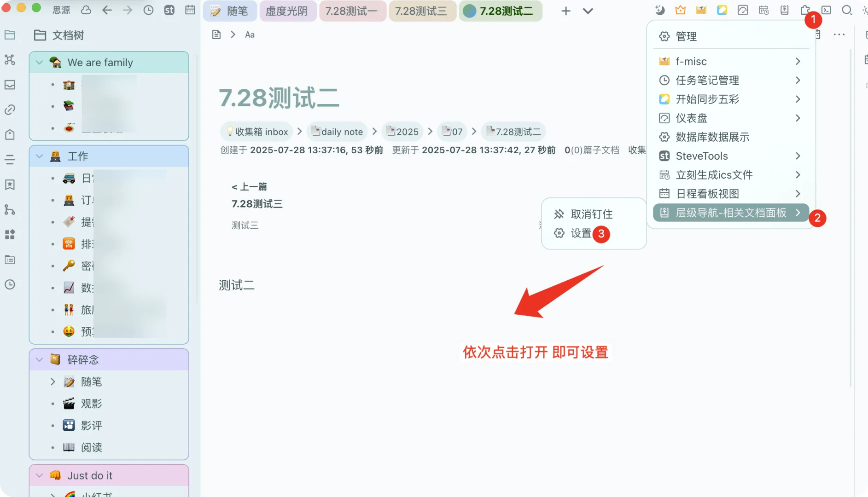Open the calendar ics icon in the toolbar
The height and width of the screenshot is (497, 868).
(763, 10)
